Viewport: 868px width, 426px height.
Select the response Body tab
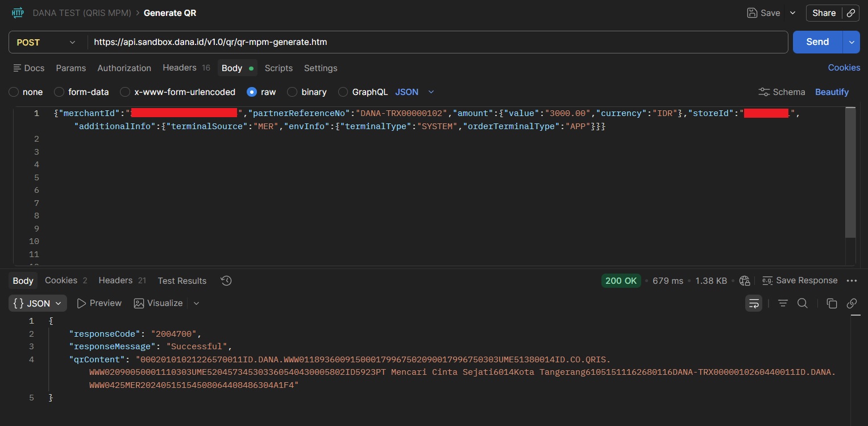[23, 280]
